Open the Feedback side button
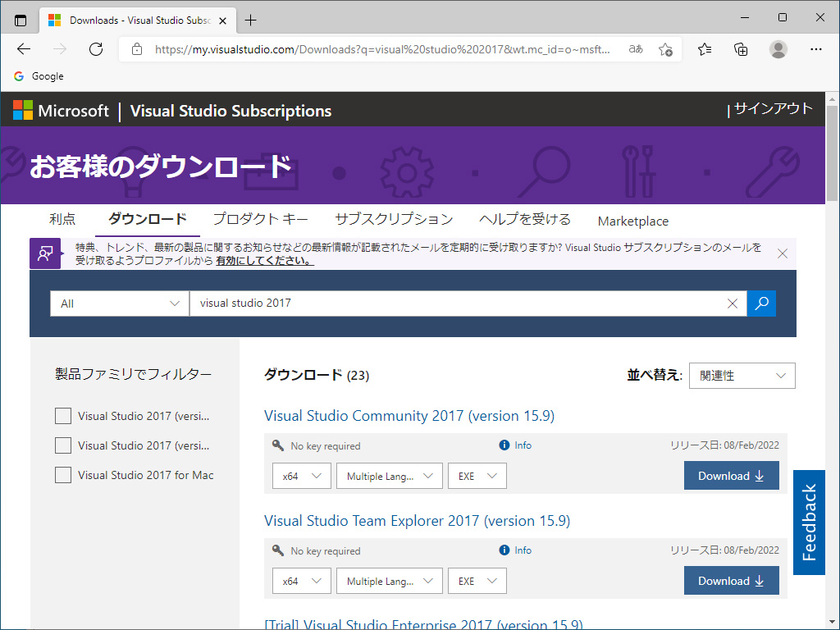Image resolution: width=840 pixels, height=630 pixels. 809,523
